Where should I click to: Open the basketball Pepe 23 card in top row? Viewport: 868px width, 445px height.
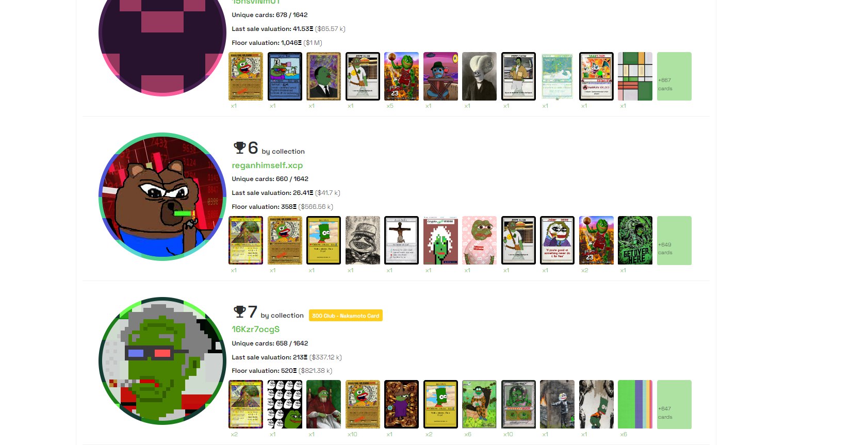(401, 76)
